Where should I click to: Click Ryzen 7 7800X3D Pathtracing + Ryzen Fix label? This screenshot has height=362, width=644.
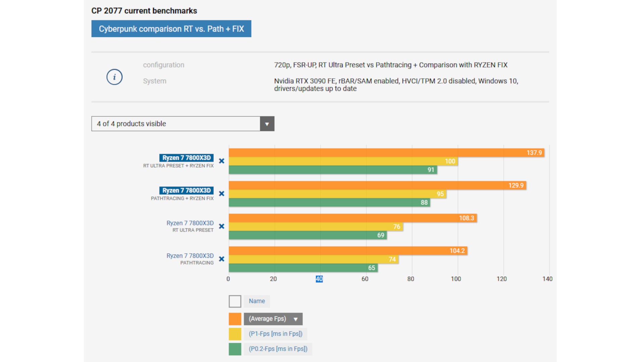pyautogui.click(x=186, y=190)
